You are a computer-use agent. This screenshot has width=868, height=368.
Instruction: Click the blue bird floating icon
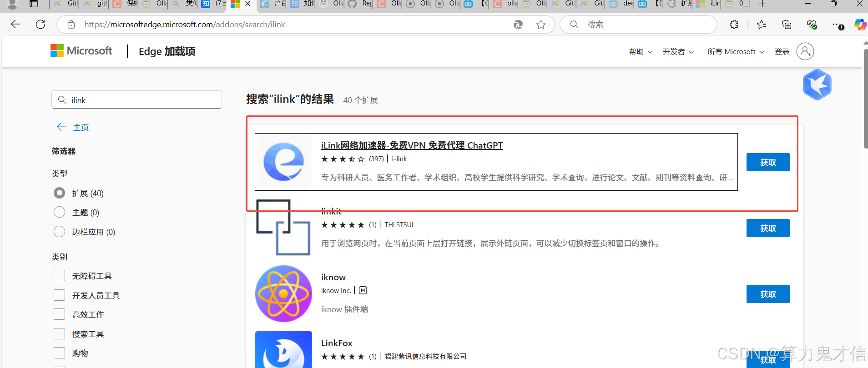tap(817, 85)
